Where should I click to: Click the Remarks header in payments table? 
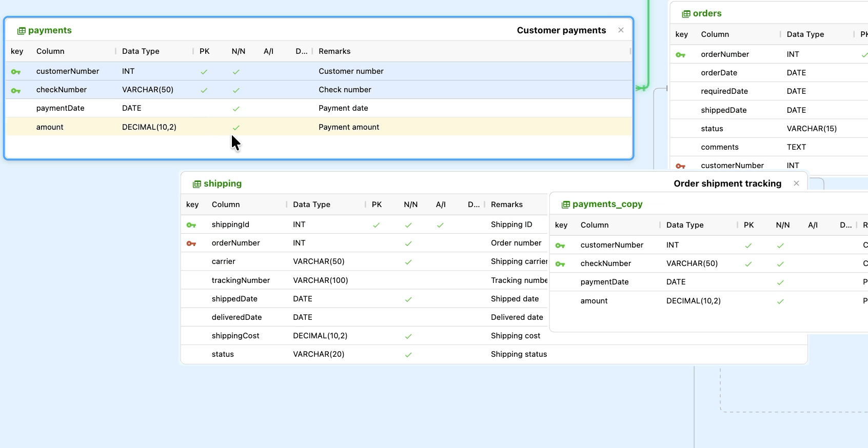pos(334,51)
